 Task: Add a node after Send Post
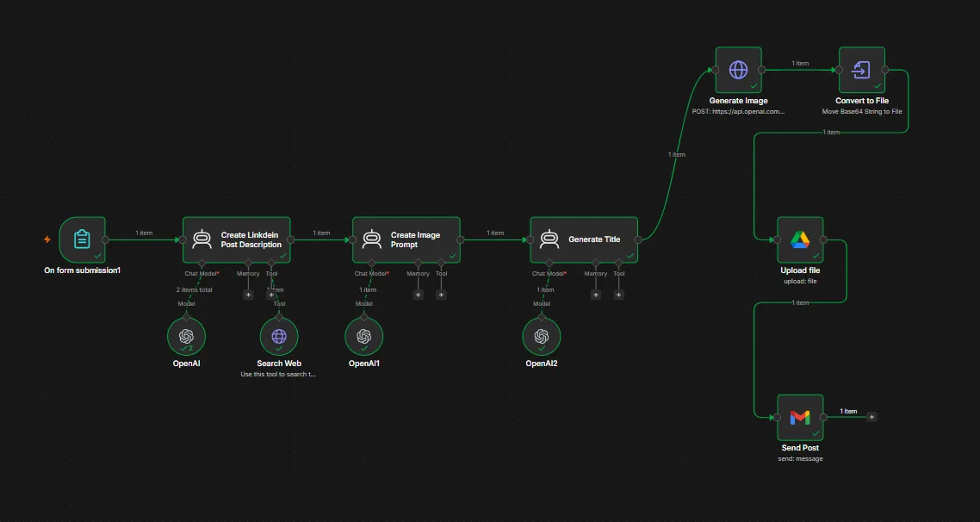(871, 417)
